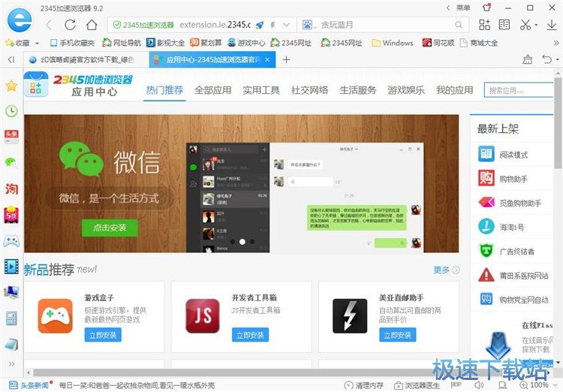This screenshot has width=563, height=392.
Task: Expand the undo closed tab dropdown
Action: pyautogui.click(x=557, y=59)
